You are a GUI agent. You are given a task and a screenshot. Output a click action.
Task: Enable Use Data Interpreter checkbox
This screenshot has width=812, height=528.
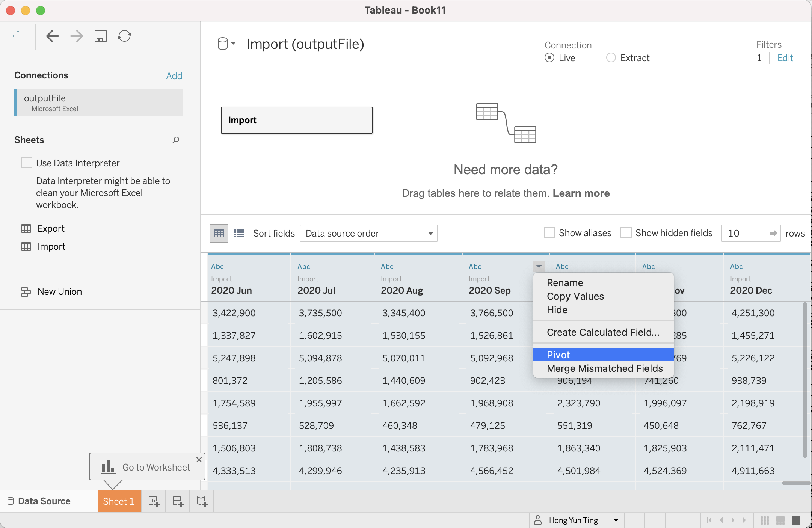click(x=27, y=163)
